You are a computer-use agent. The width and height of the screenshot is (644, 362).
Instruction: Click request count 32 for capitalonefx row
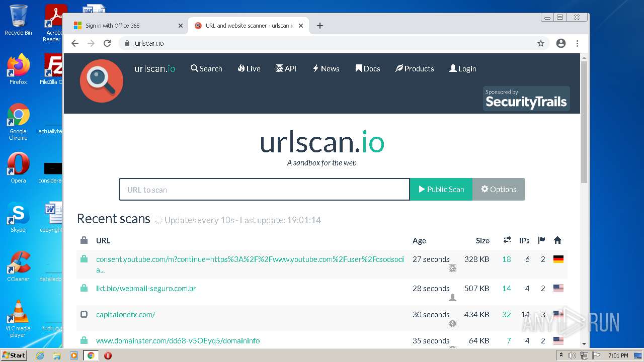pyautogui.click(x=507, y=315)
